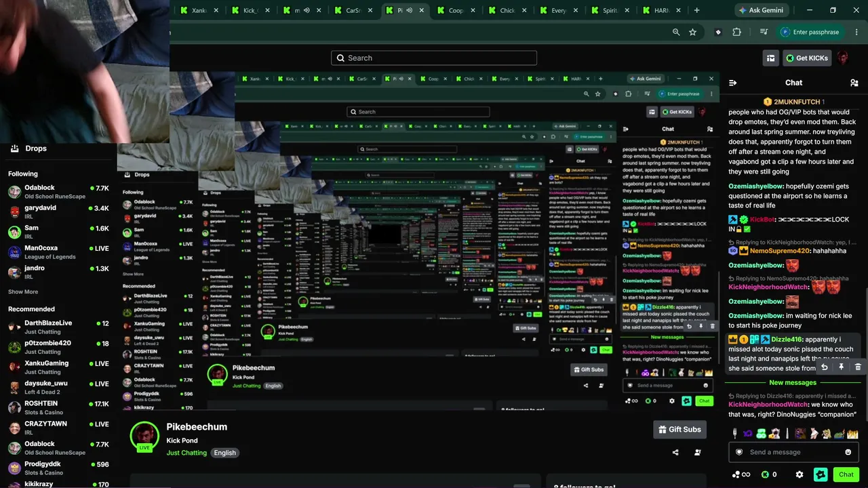This screenshot has width=868, height=488.
Task: Jump to New messages in chat
Action: click(x=793, y=383)
